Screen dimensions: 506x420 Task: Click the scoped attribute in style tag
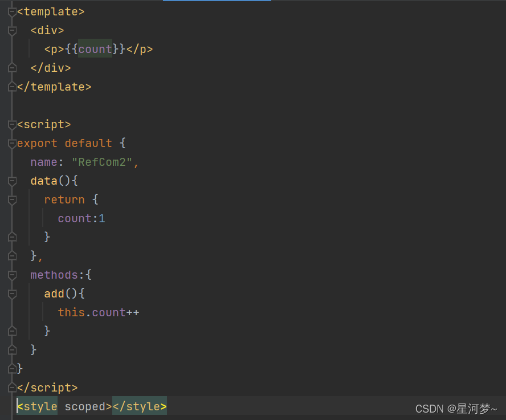[85, 407]
